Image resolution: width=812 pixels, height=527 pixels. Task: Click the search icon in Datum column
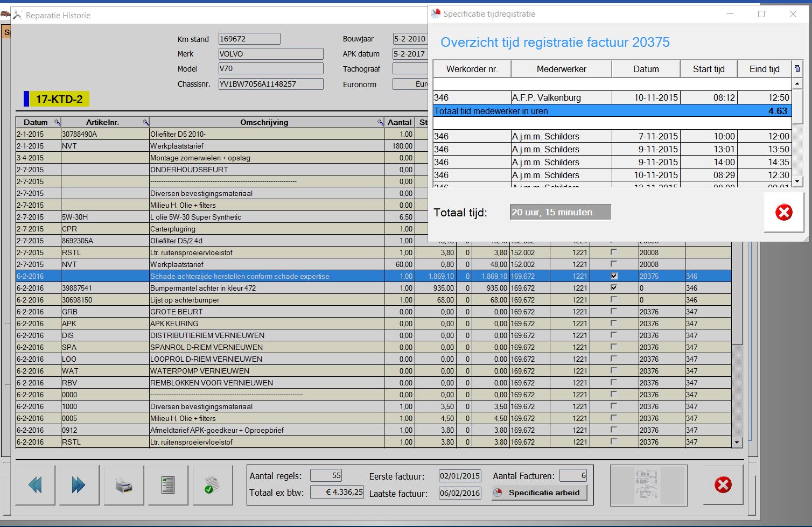(58, 123)
